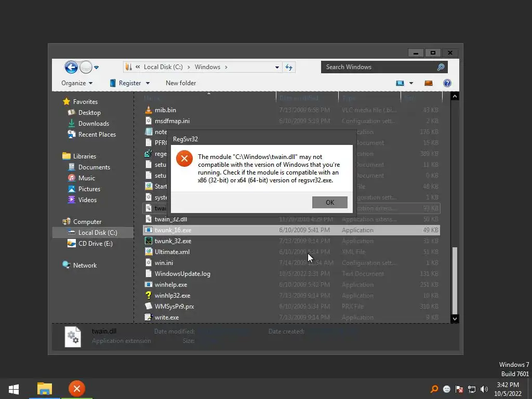532x399 pixels.
Task: Click the VLC cone icon of mib.bin
Action: pos(148,110)
